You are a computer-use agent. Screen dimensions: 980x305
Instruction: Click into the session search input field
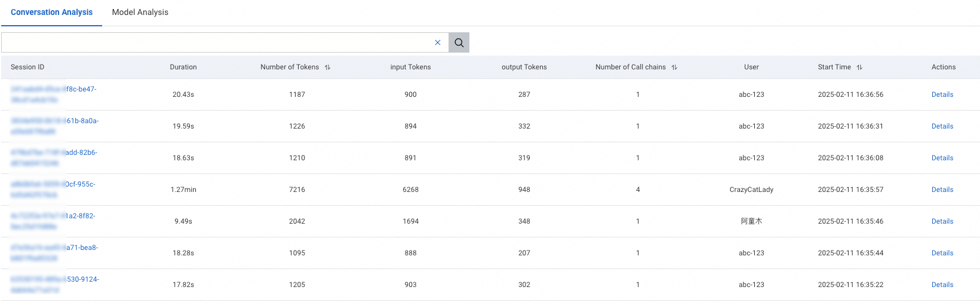pos(215,42)
